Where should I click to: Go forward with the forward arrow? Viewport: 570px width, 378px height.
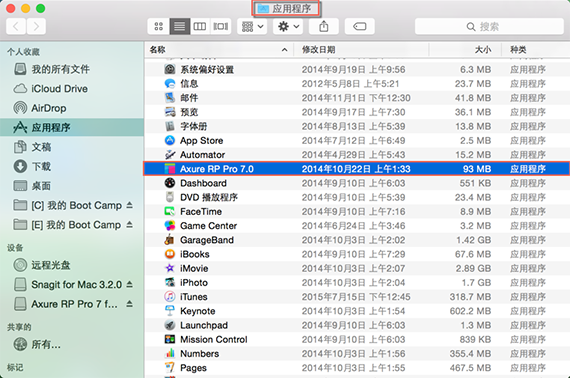pos(36,27)
